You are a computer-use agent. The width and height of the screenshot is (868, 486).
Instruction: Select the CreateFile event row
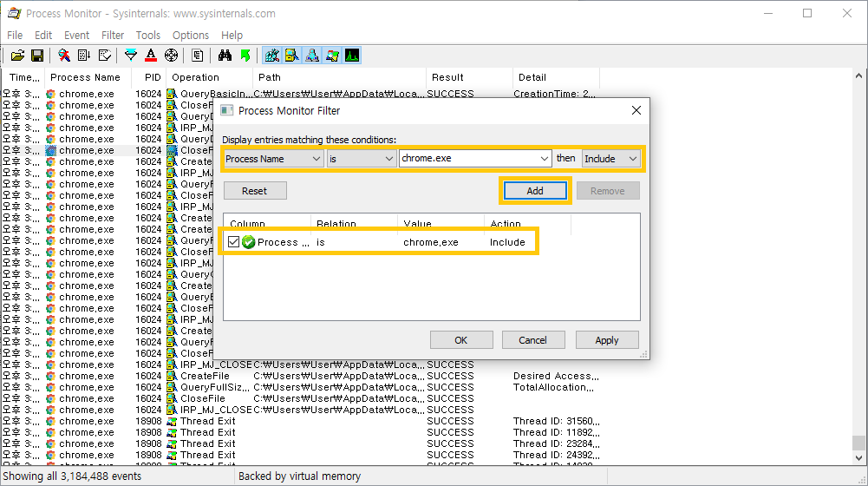tap(301, 376)
